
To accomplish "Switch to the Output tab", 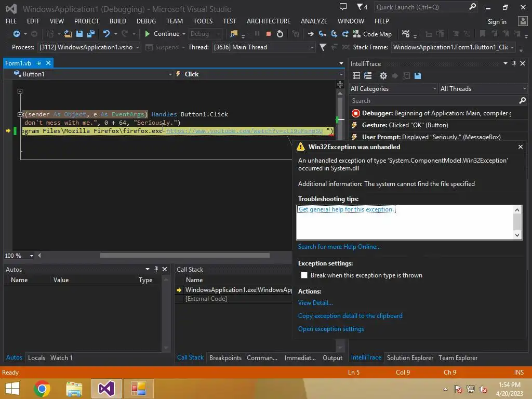I will tap(332, 357).
